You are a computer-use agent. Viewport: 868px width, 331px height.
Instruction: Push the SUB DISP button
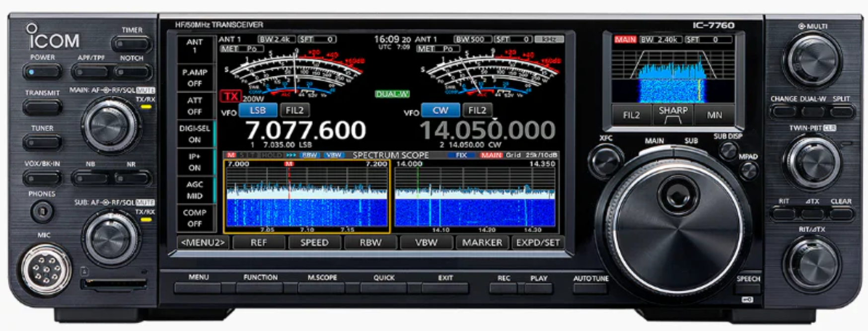click(728, 150)
